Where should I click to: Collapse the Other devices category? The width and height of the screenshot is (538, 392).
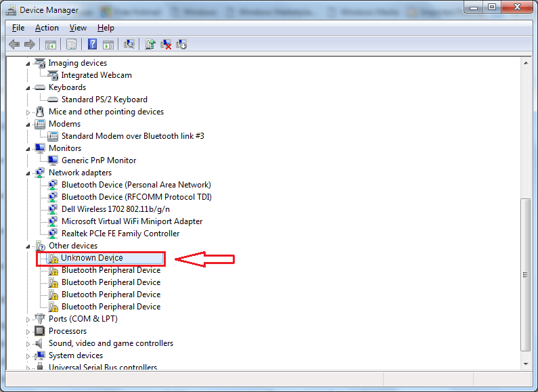[28, 246]
